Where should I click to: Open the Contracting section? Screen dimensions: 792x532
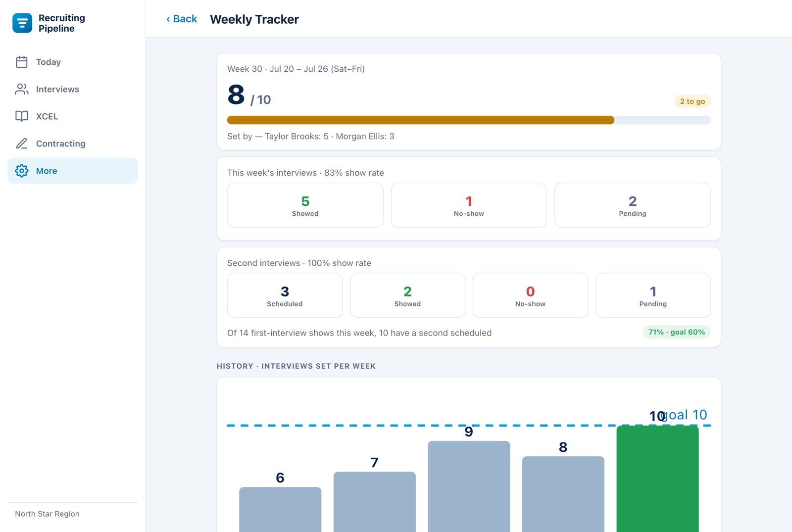point(73,144)
